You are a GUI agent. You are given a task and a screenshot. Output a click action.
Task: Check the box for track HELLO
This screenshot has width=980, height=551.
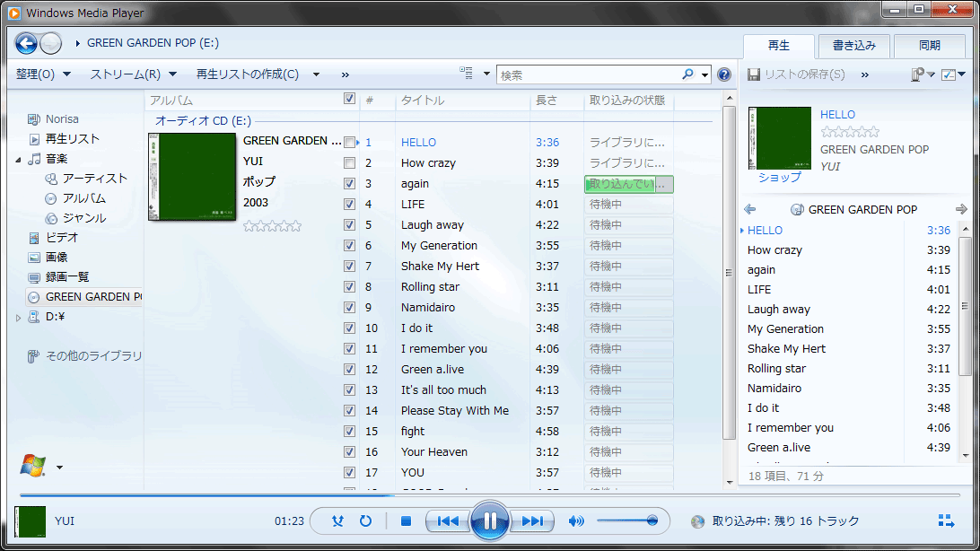tap(349, 143)
